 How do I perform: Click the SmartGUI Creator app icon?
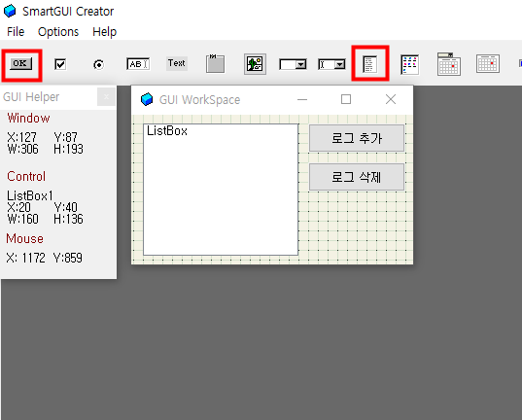pos(10,11)
